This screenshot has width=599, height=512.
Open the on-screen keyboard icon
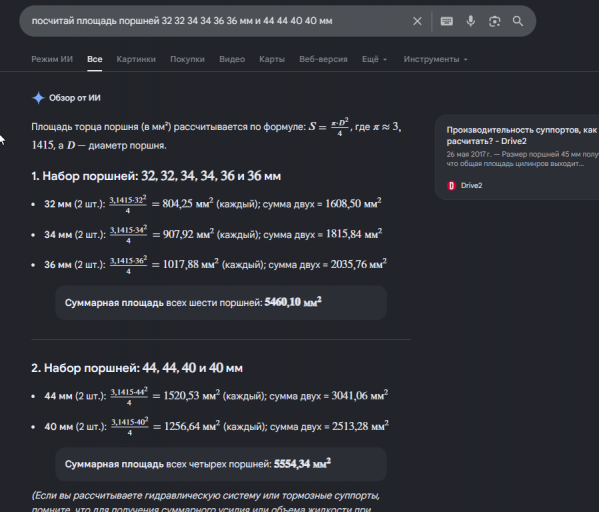pos(447,21)
